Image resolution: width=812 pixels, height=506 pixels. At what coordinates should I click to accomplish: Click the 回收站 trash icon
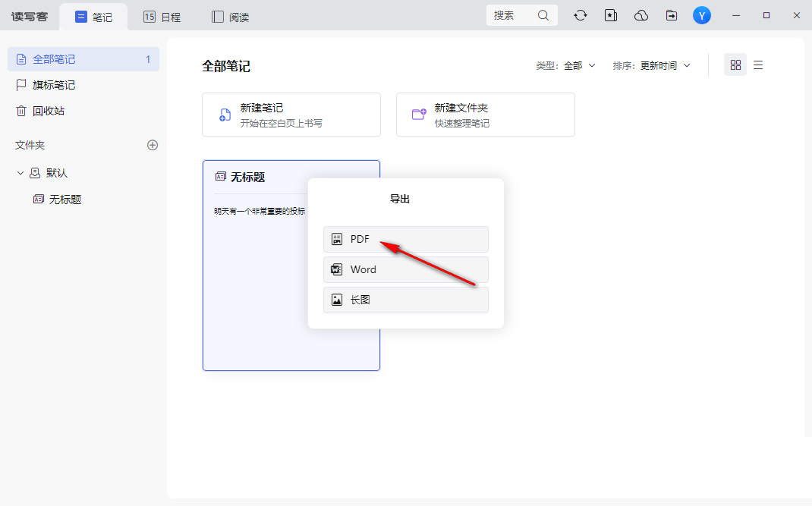point(21,111)
